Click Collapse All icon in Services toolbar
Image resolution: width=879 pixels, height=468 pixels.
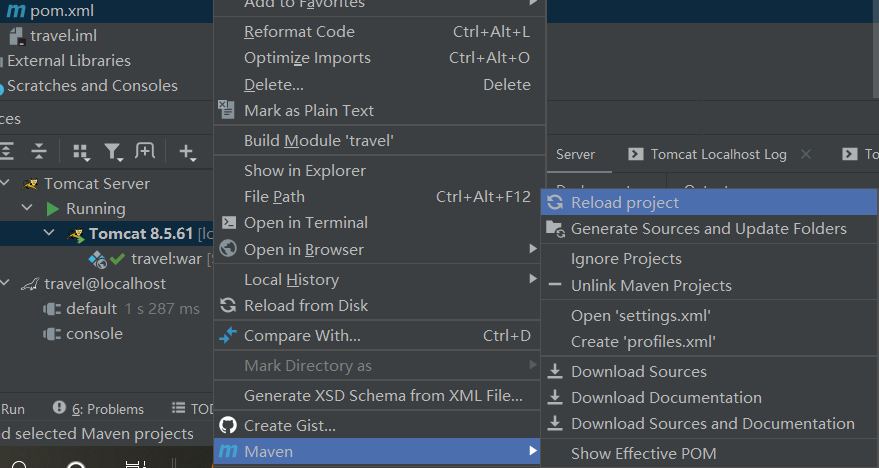point(39,151)
